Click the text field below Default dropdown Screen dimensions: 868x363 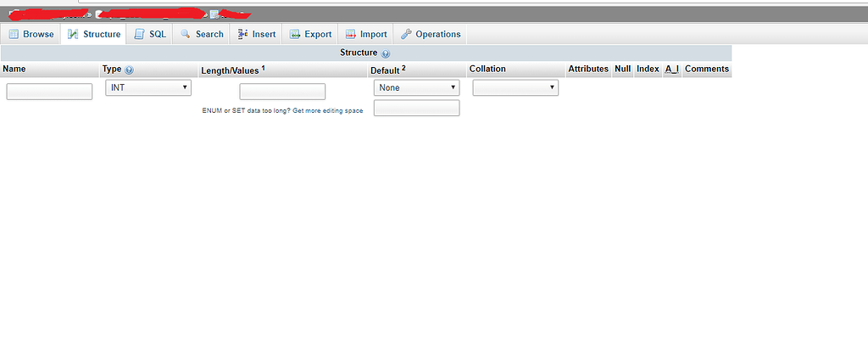coord(416,108)
